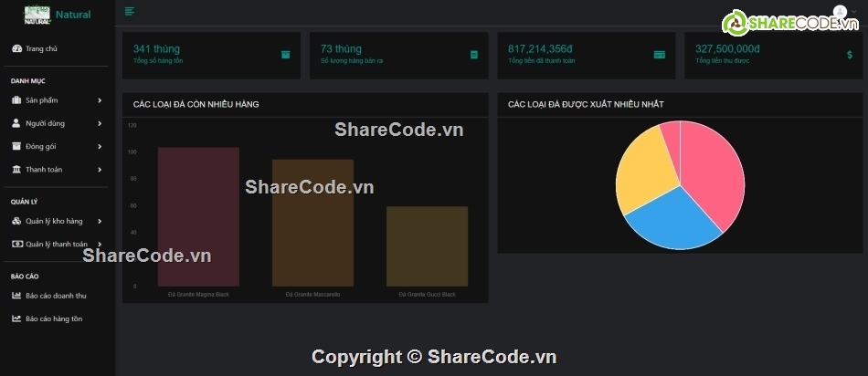Expand the Đóng gói submenu chevron
This screenshot has width=868, height=376.
pos(100,147)
